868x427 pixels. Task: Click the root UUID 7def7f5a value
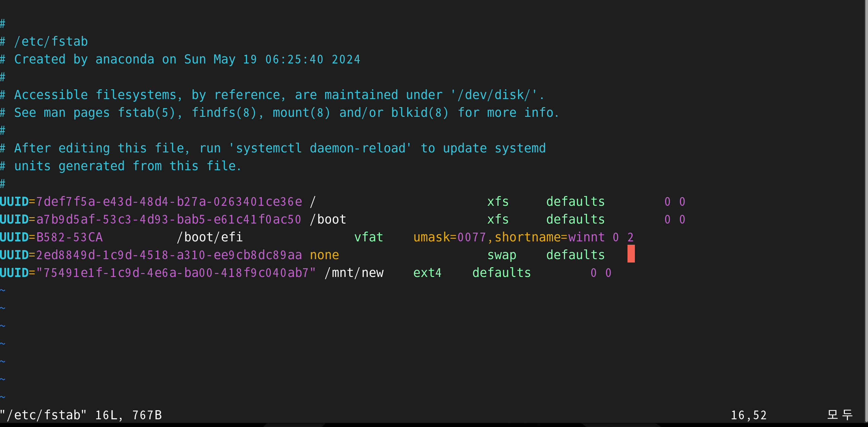click(x=169, y=202)
